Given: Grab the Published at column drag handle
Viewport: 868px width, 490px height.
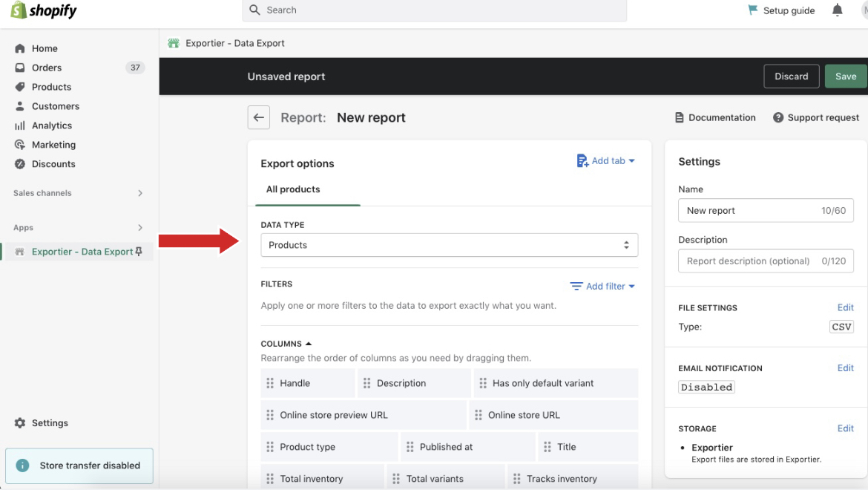Looking at the screenshot, I should click(410, 447).
